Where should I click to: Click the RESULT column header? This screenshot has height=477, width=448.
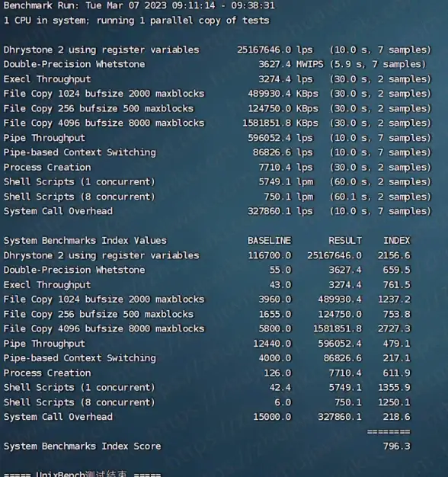pos(345,241)
